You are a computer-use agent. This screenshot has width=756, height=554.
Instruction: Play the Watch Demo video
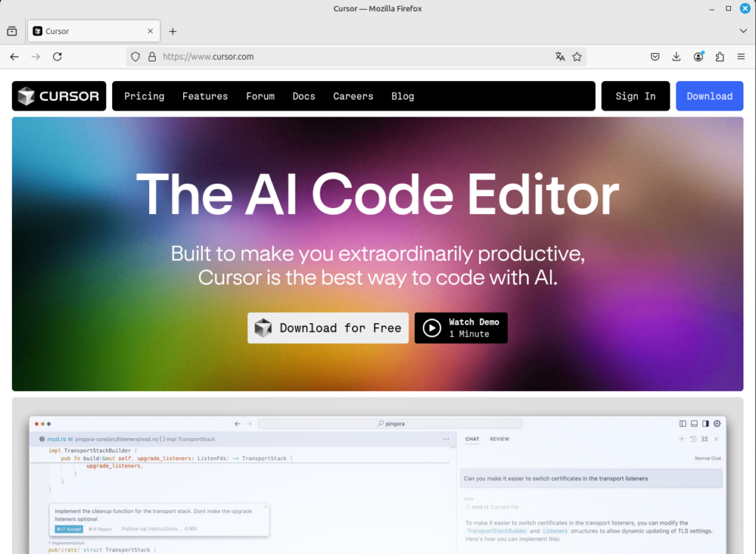pyautogui.click(x=461, y=328)
